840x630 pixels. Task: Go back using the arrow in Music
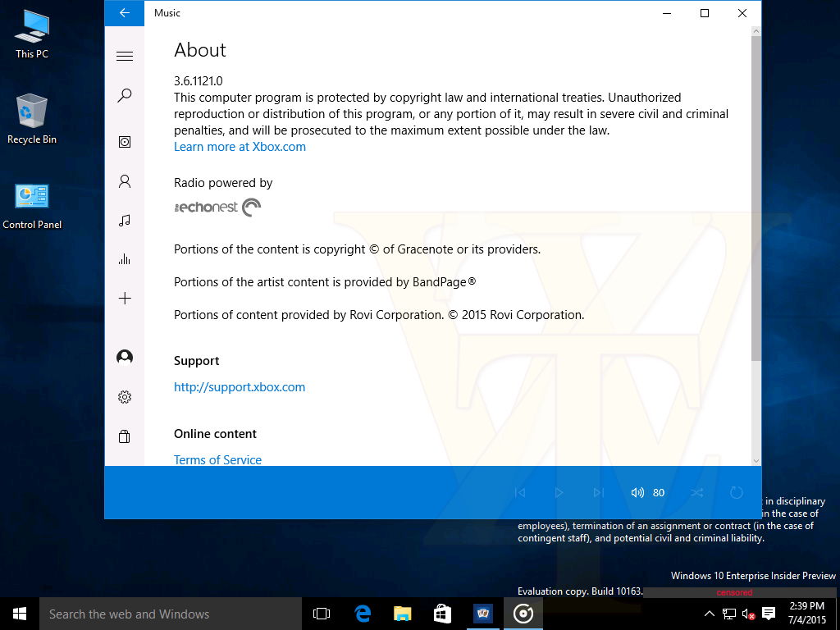(x=125, y=13)
